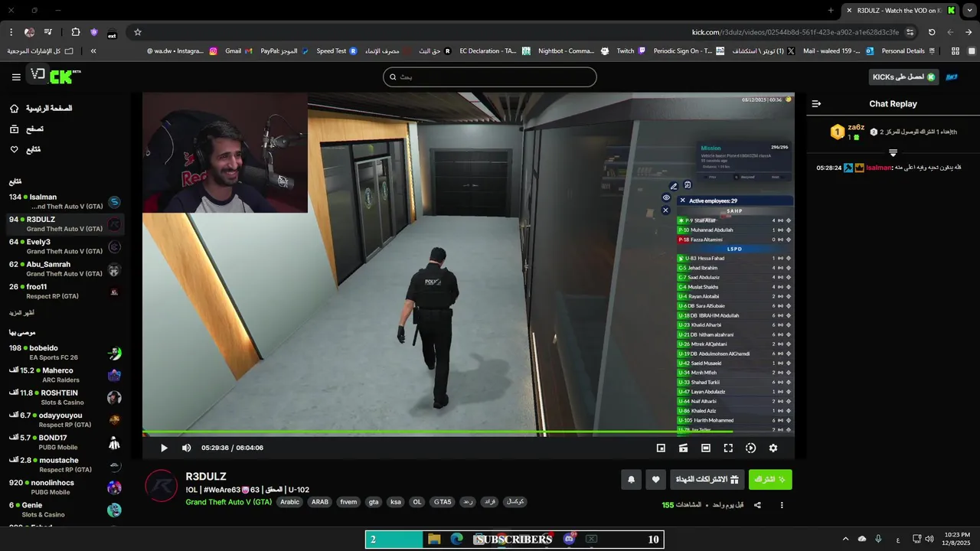Open Discord from taskbar

569,540
